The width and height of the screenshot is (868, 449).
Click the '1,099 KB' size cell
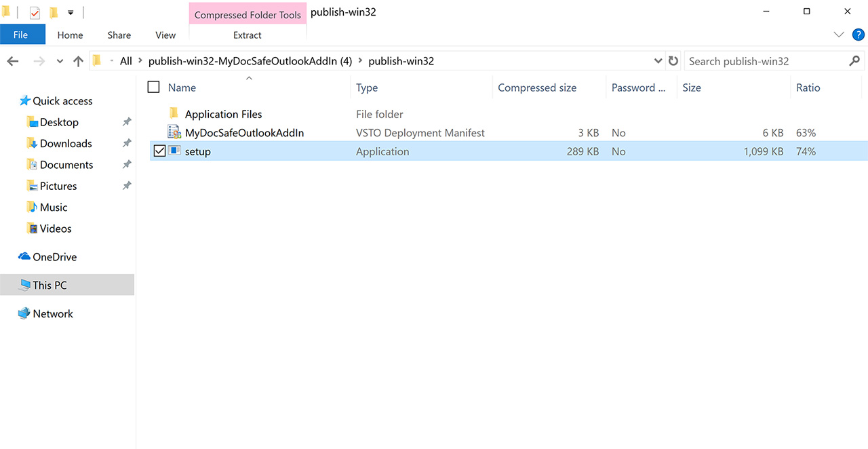pyautogui.click(x=764, y=151)
